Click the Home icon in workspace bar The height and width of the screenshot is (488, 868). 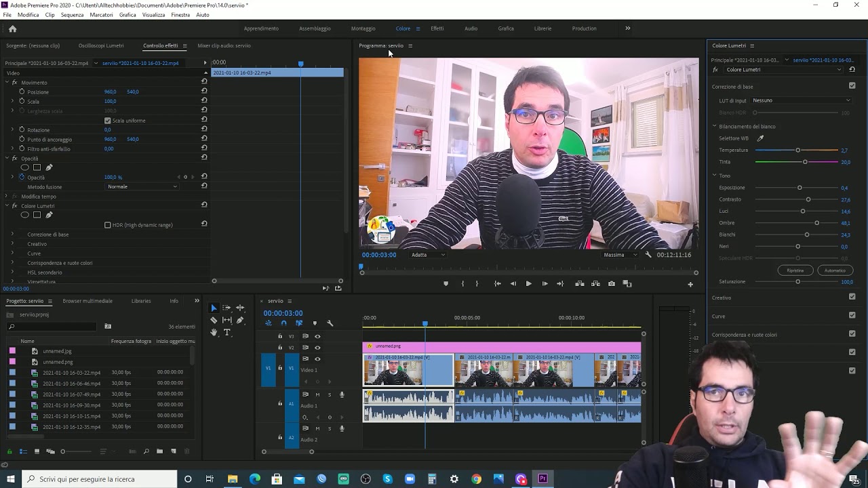pos(12,28)
